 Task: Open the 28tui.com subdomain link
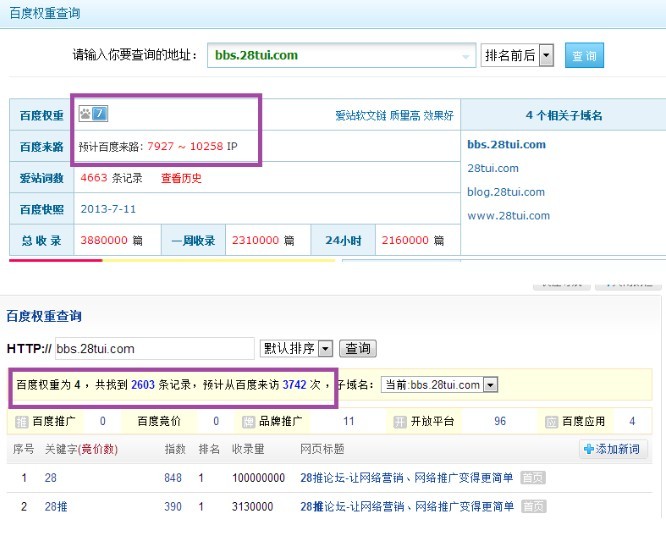[x=493, y=168]
